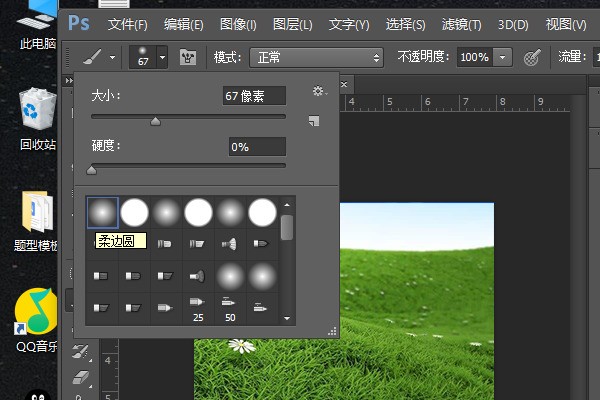
Task: Toggle the Brush panel icon in options bar
Action: pos(188,57)
